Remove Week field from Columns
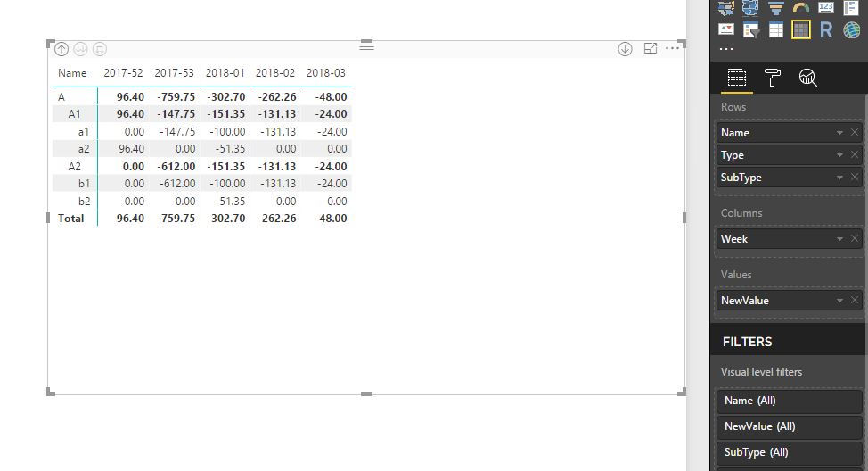The width and height of the screenshot is (868, 471). [854, 238]
